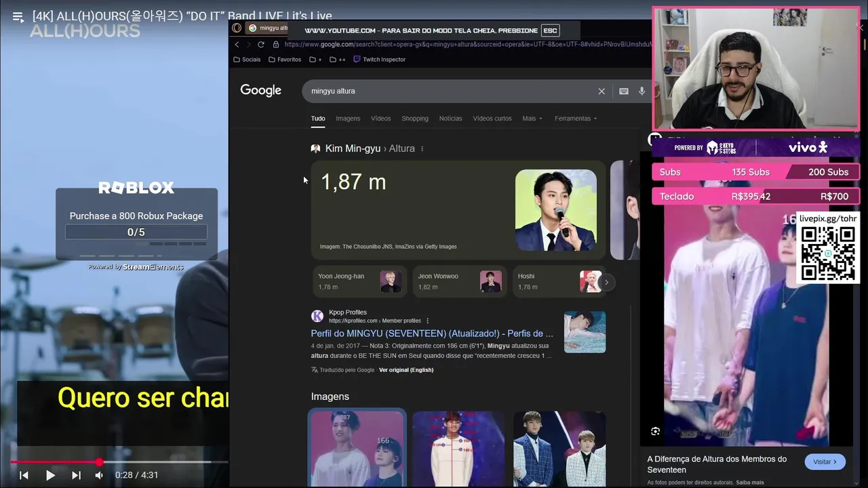Switch to the Vídeos curtos tab

(x=492, y=119)
